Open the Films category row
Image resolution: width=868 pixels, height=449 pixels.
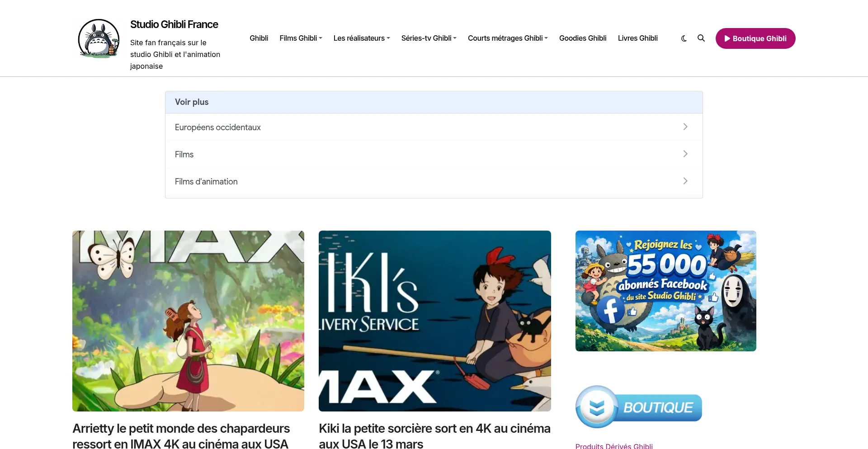point(434,154)
